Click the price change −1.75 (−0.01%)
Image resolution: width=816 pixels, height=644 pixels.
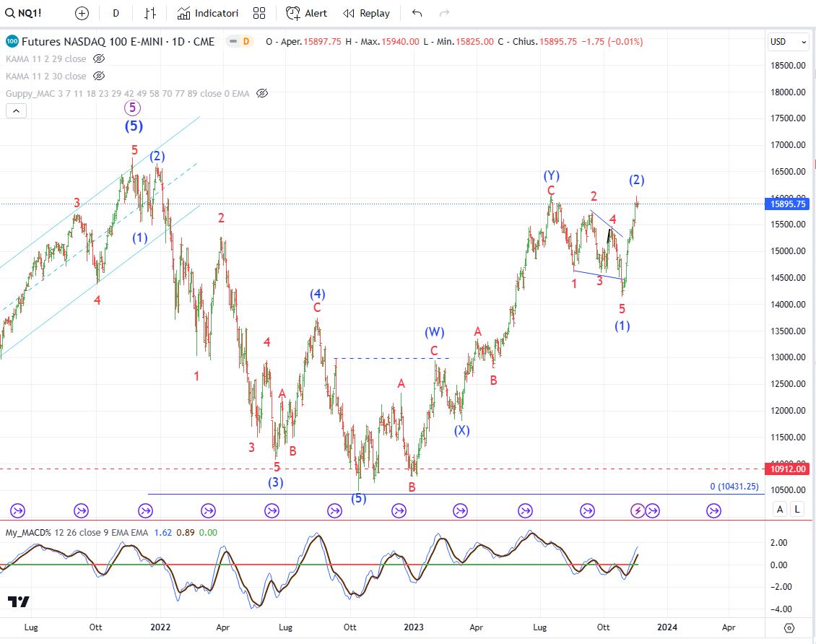(612, 42)
